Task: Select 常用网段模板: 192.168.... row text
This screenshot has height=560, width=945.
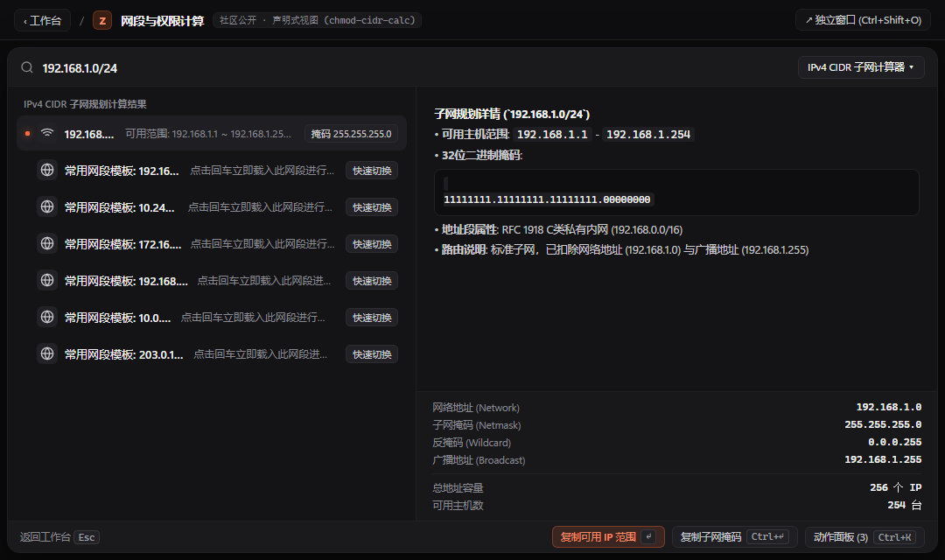Action: (x=126, y=281)
